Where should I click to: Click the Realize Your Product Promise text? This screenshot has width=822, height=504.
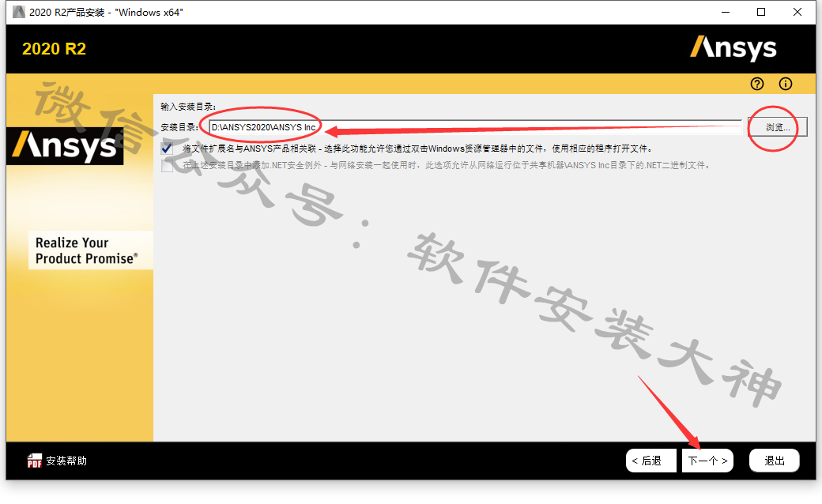point(86,250)
